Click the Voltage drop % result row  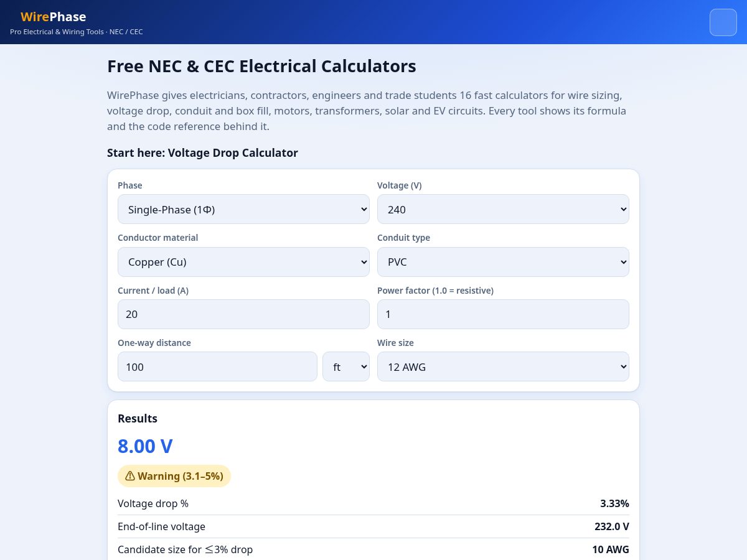tap(374, 503)
